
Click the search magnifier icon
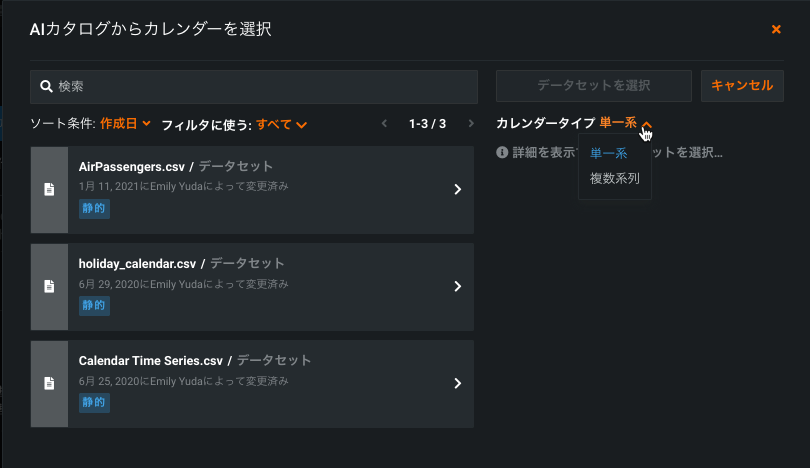pos(46,87)
